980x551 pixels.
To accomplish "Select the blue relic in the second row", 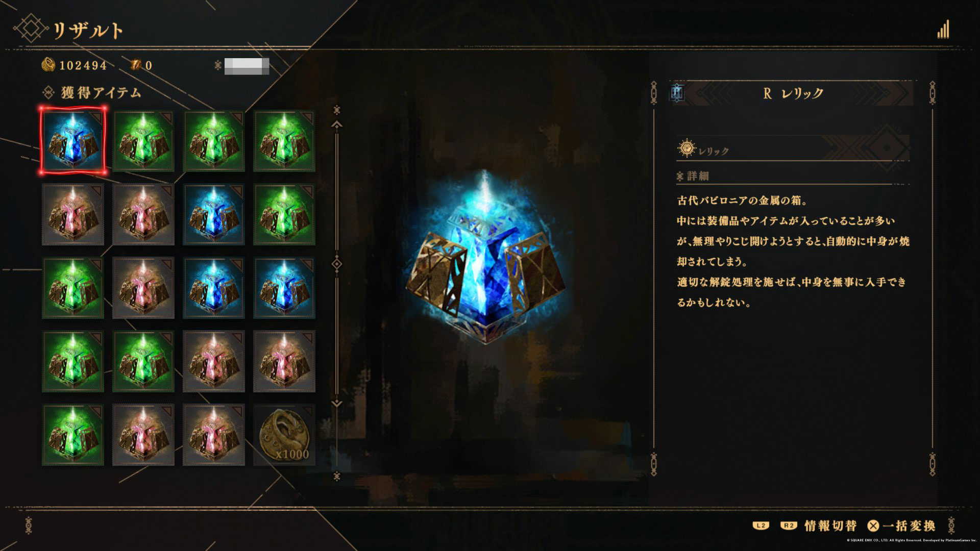I will (x=214, y=214).
